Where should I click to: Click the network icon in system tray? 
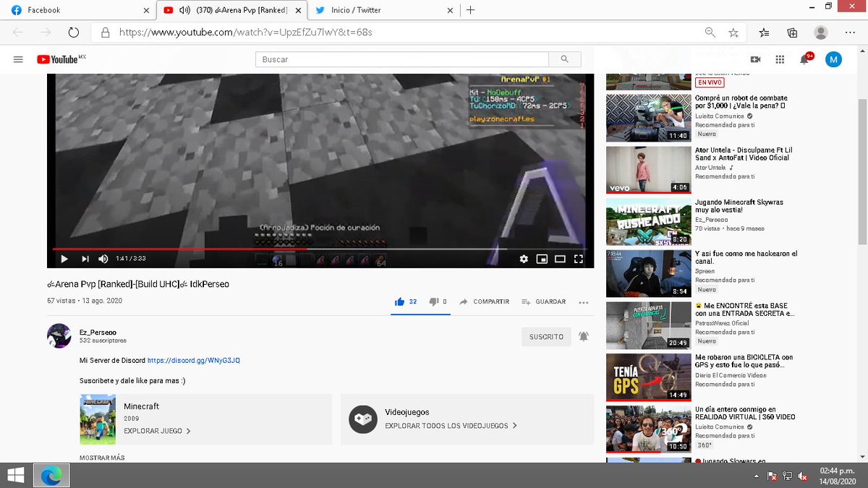point(787,476)
